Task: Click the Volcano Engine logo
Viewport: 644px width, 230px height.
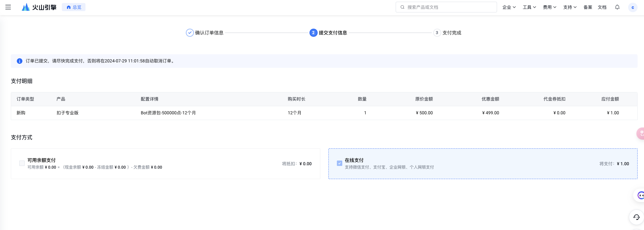Action: (39, 7)
